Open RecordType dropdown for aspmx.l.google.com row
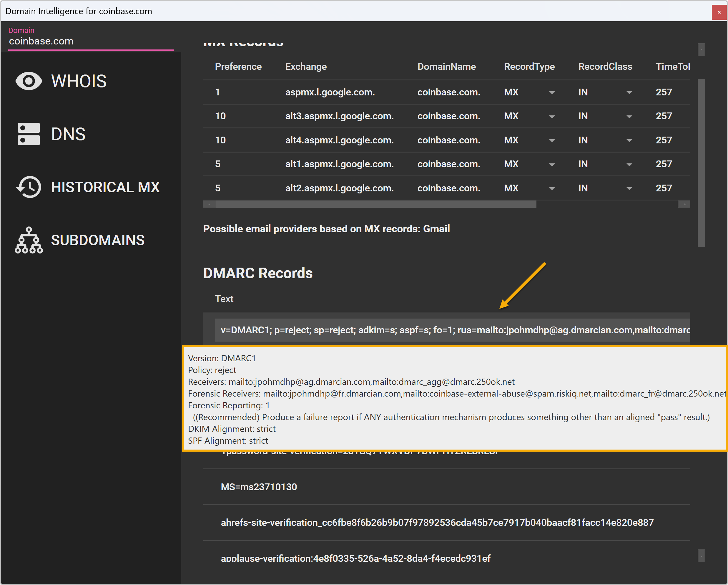The width and height of the screenshot is (728, 585). 552,92
